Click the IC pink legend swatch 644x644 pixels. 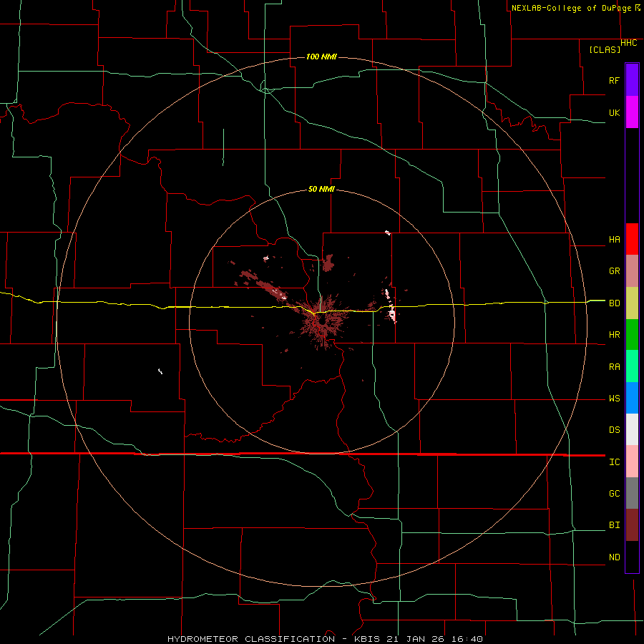point(632,462)
